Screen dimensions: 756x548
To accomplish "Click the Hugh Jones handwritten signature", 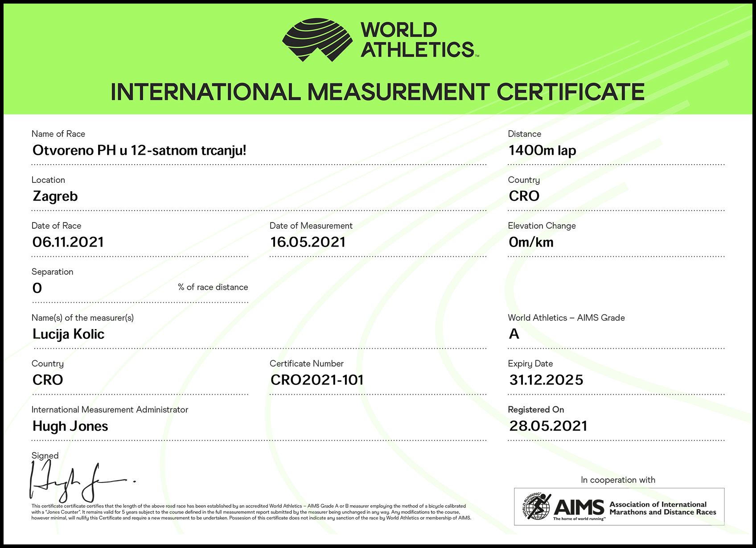I will coord(82,481).
